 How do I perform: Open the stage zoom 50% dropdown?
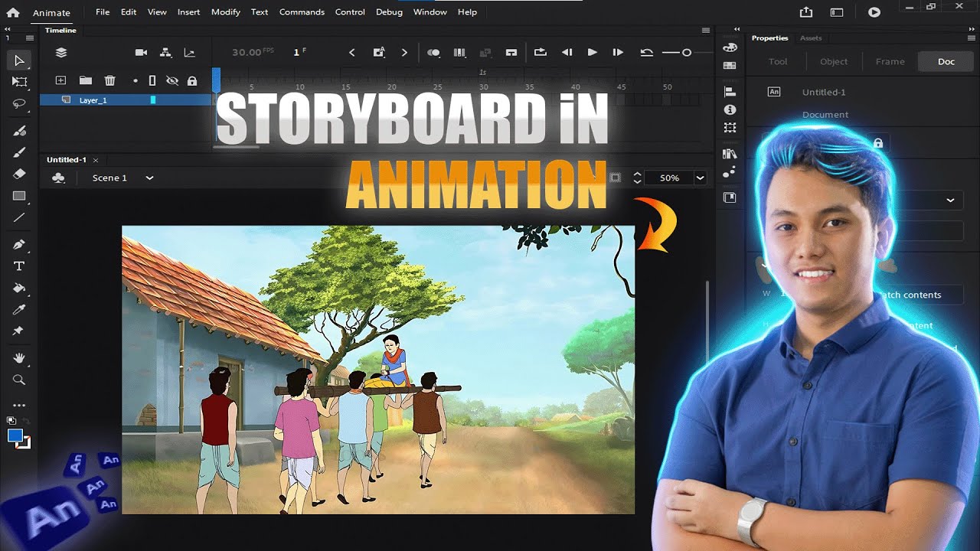pos(700,178)
